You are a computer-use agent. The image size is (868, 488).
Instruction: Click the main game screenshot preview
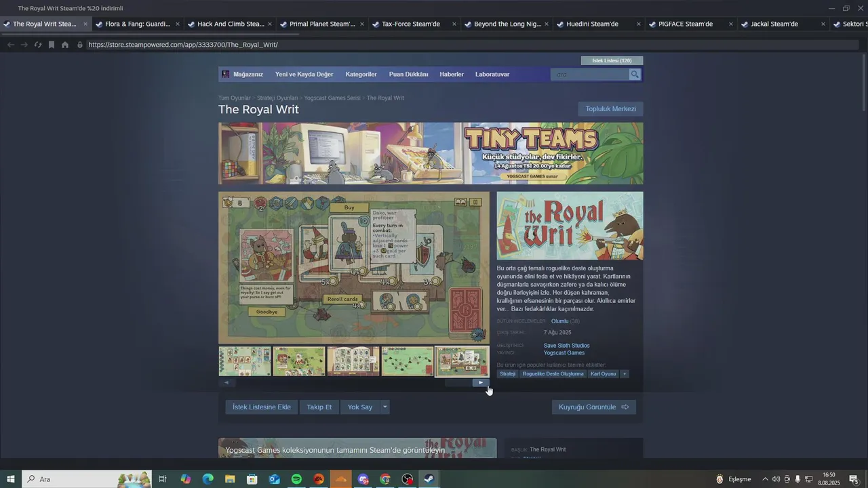coord(353,268)
